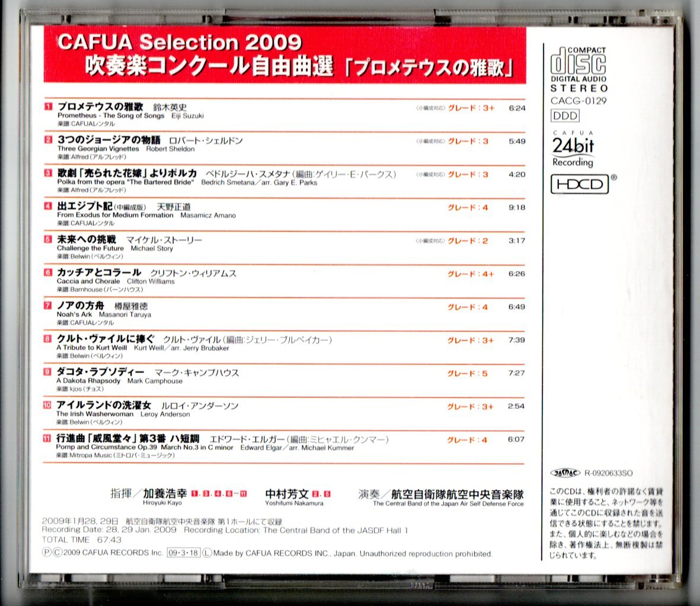The height and width of the screenshot is (606, 700).
Task: Click the duration 7:27
Action: (x=516, y=373)
